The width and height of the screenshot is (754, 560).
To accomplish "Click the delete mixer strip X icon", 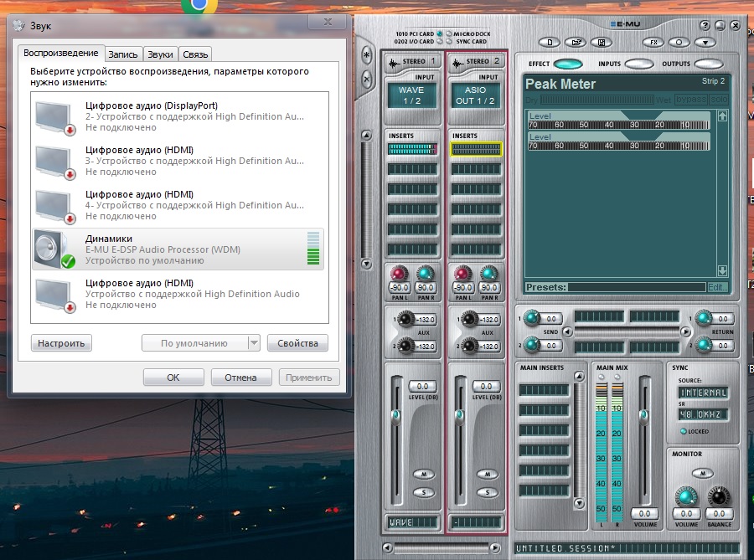I will click(x=366, y=79).
